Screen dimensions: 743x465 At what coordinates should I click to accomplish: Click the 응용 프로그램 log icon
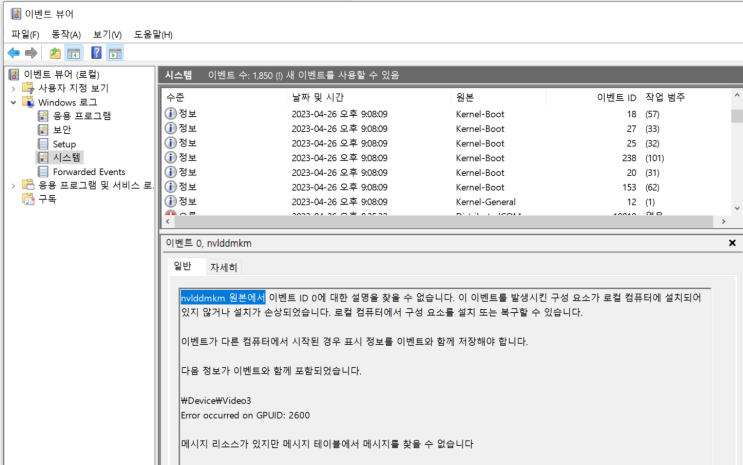(x=43, y=116)
